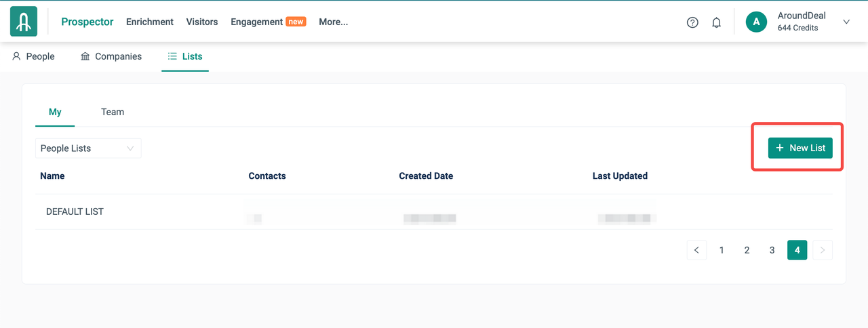Go to page 3 in pagination

(x=772, y=250)
